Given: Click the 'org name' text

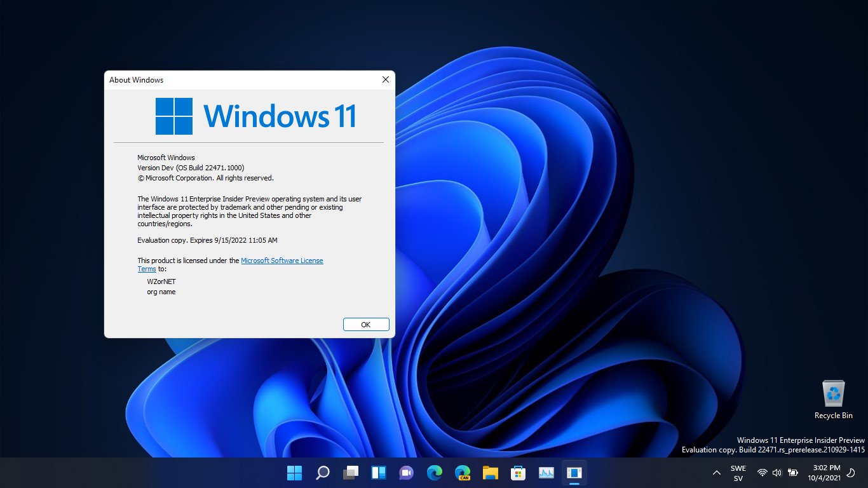Looking at the screenshot, I should (x=161, y=292).
